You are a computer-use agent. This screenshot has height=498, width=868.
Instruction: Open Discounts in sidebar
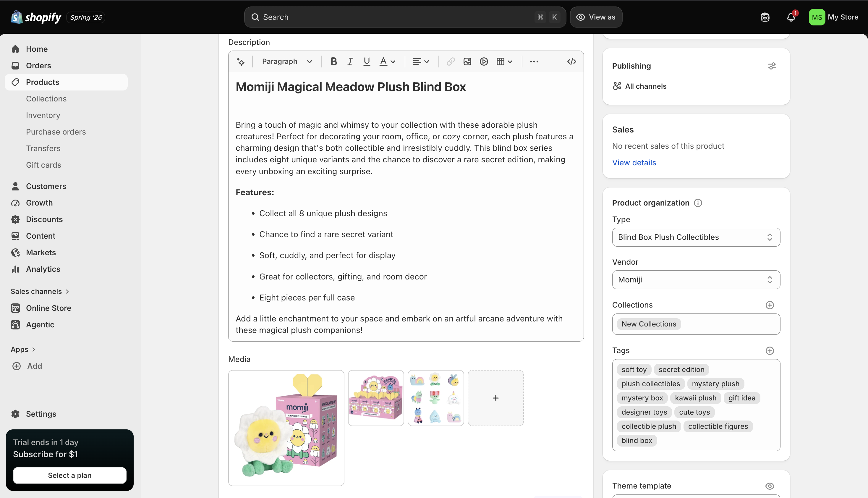[66, 220]
